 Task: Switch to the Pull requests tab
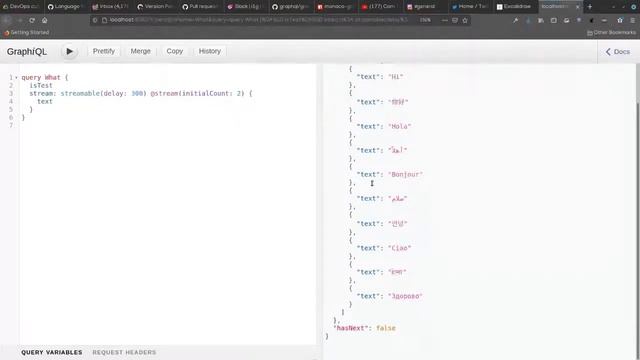pos(200,7)
